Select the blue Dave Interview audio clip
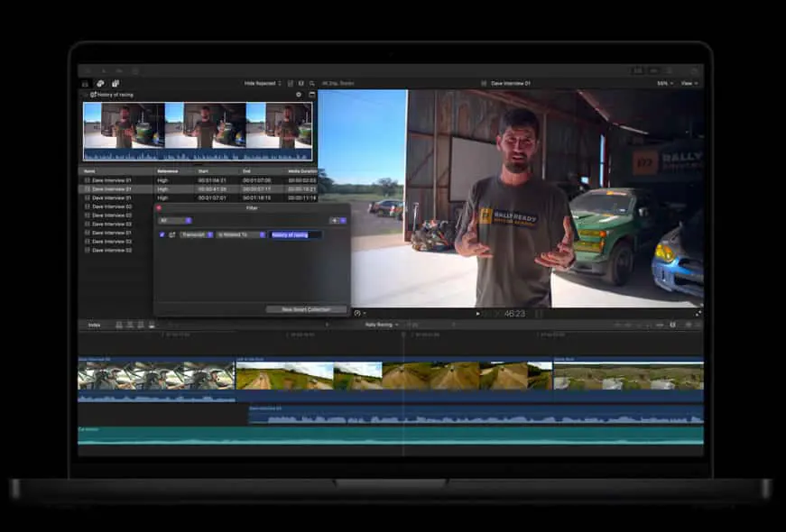This screenshot has width=786, height=532. point(476,416)
